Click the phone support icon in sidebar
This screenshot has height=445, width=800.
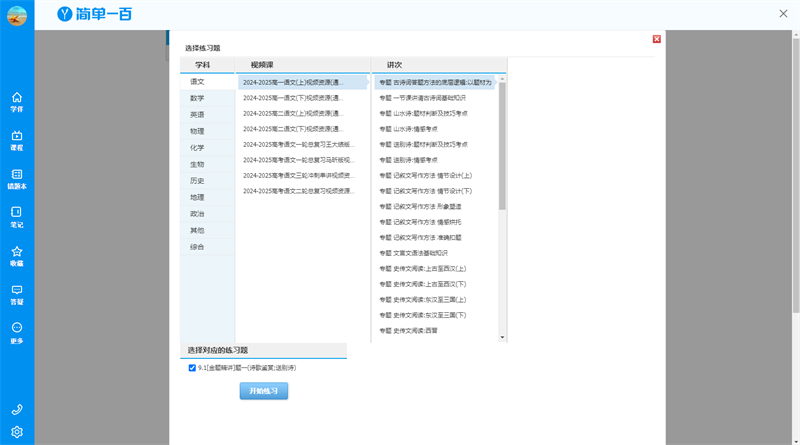pyautogui.click(x=17, y=410)
